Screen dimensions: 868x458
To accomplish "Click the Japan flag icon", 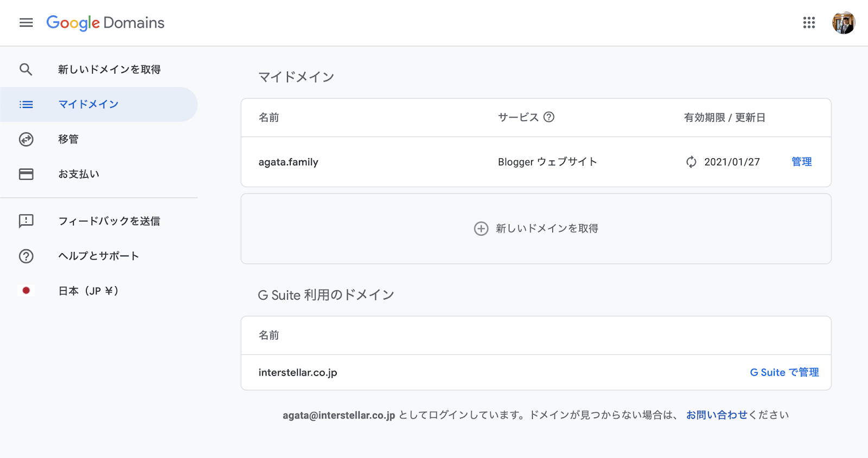I will (x=26, y=291).
